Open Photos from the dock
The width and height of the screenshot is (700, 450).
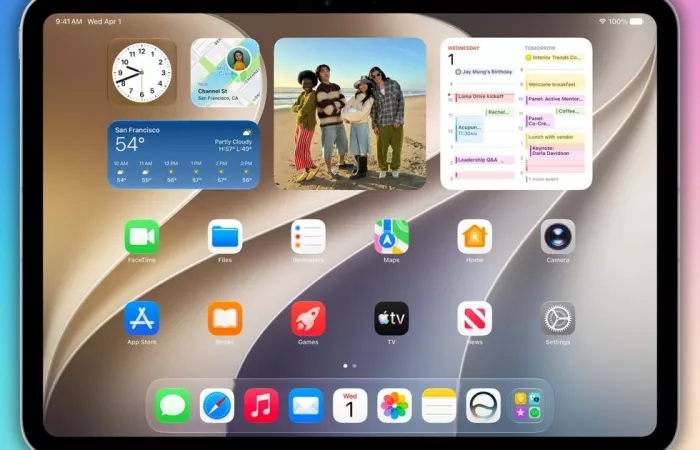pos(394,406)
